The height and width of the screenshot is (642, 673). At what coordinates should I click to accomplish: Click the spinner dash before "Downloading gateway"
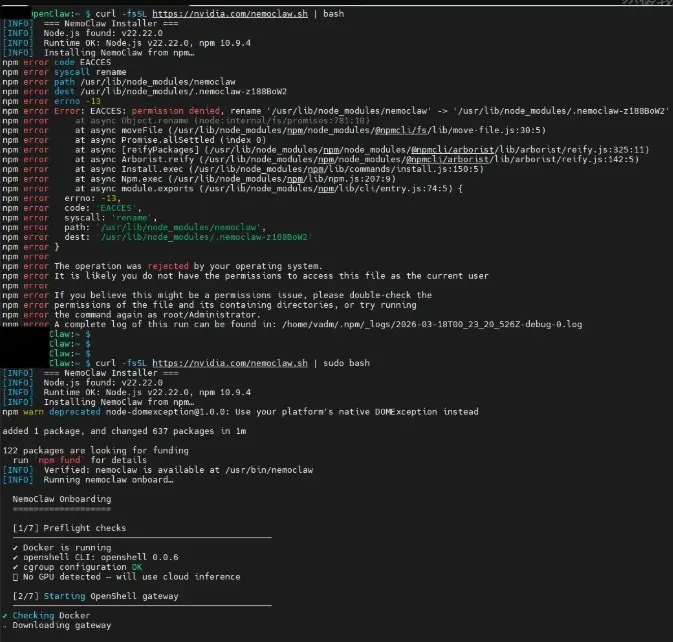pos(5,625)
